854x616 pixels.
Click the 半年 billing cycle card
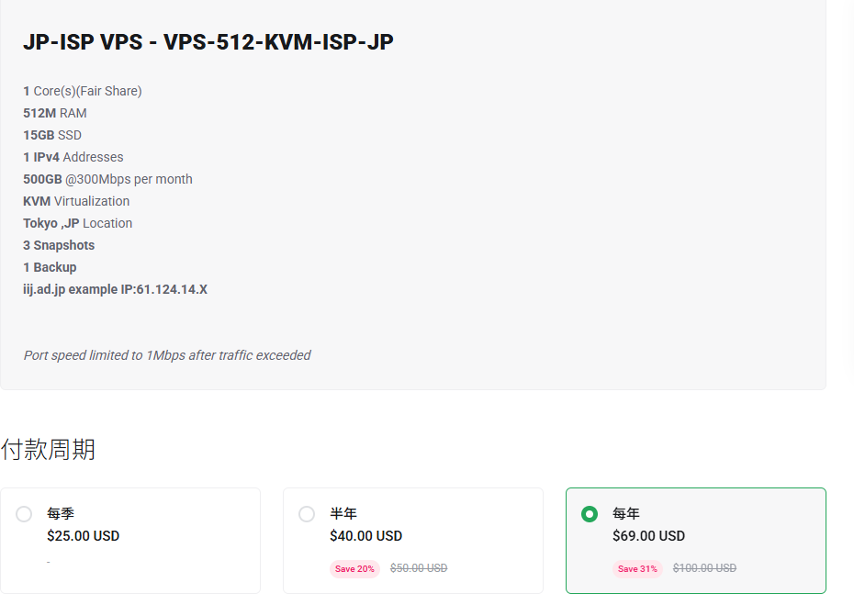(413, 541)
